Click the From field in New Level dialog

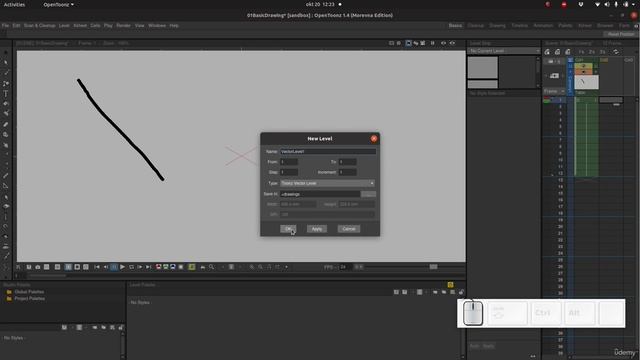point(289,162)
